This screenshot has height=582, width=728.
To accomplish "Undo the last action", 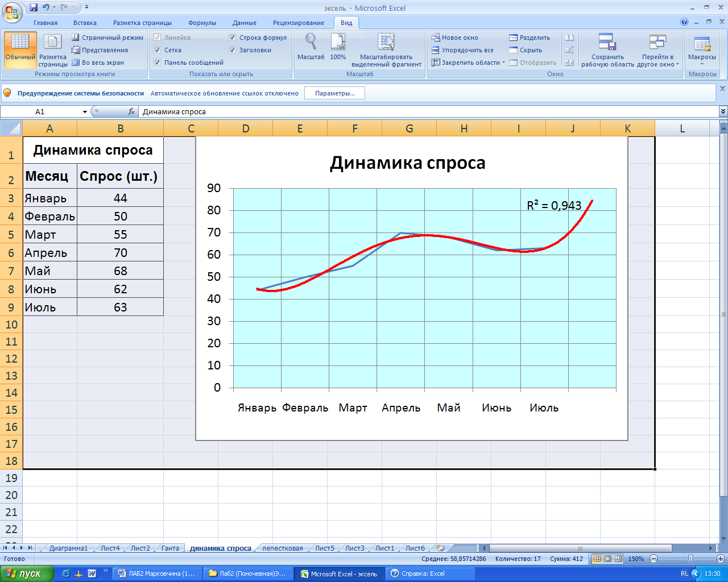I will 46,7.
